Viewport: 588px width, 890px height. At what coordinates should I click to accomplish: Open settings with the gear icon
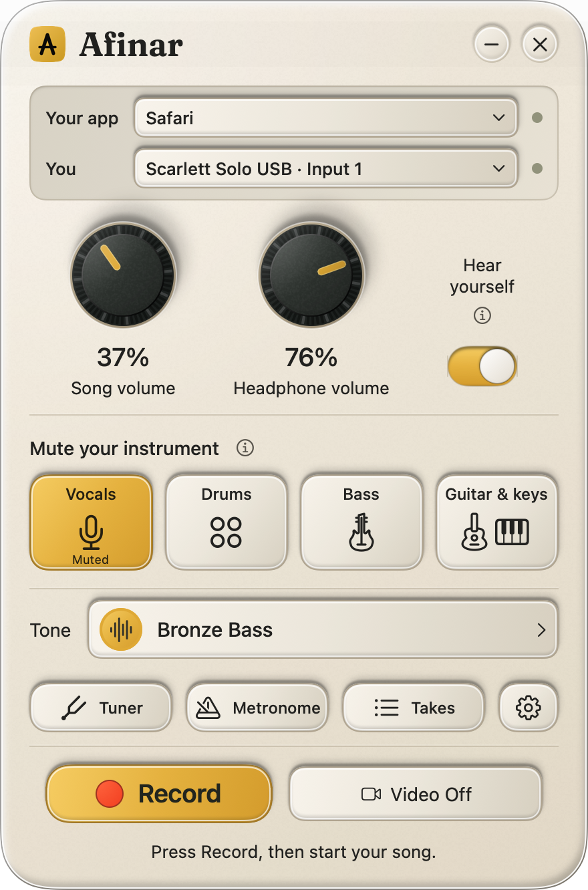(529, 708)
